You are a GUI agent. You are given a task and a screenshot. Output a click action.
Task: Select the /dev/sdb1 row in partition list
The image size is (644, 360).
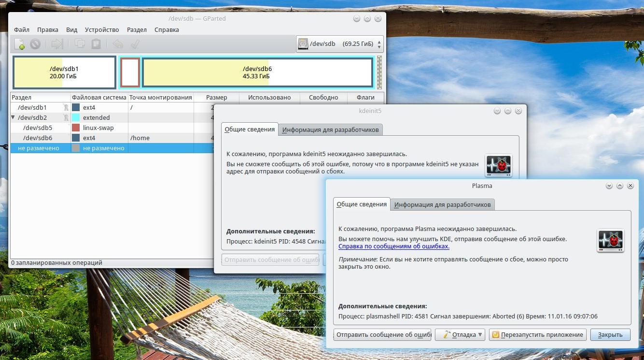[x=197, y=107]
